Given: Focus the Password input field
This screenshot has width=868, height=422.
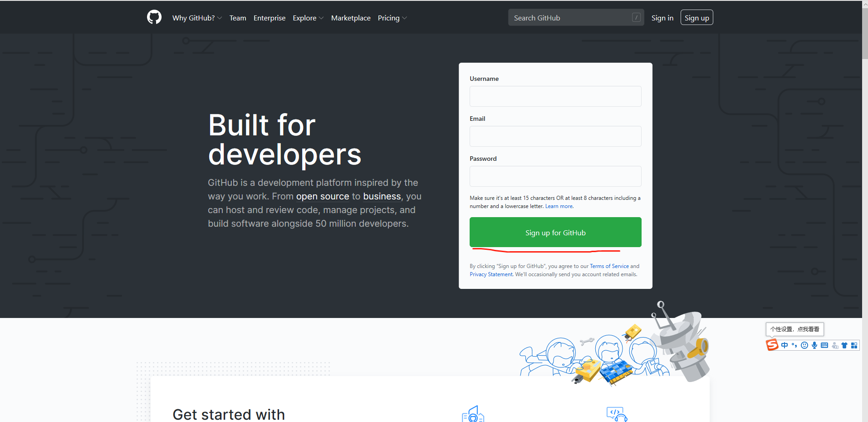Looking at the screenshot, I should (x=555, y=176).
